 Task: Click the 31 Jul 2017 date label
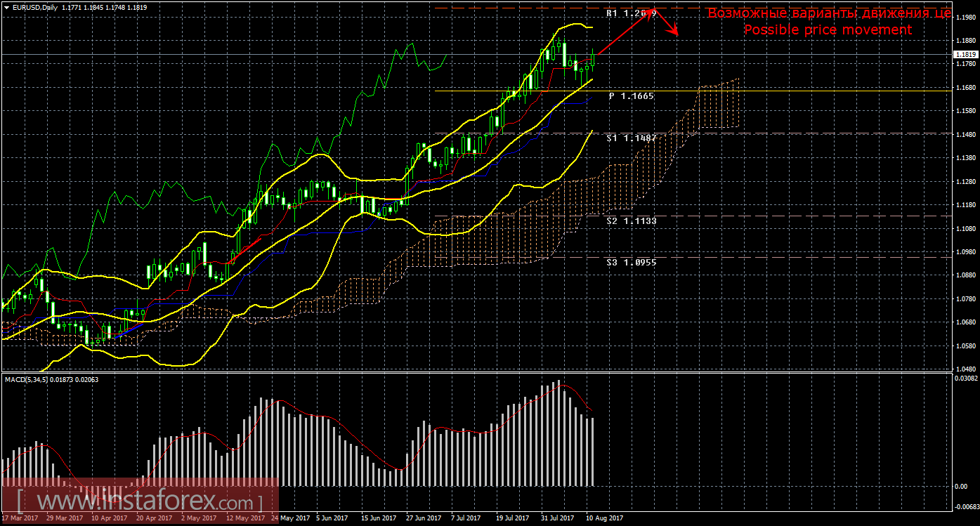pos(558,518)
